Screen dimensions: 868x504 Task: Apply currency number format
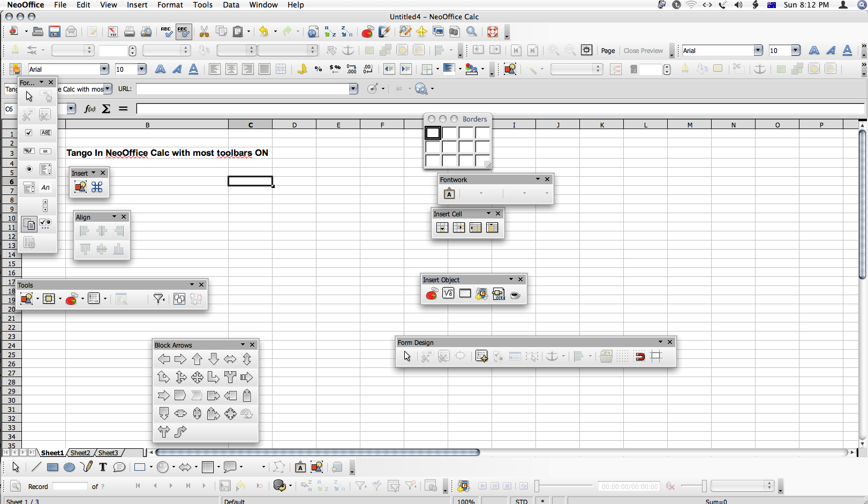[x=335, y=69]
